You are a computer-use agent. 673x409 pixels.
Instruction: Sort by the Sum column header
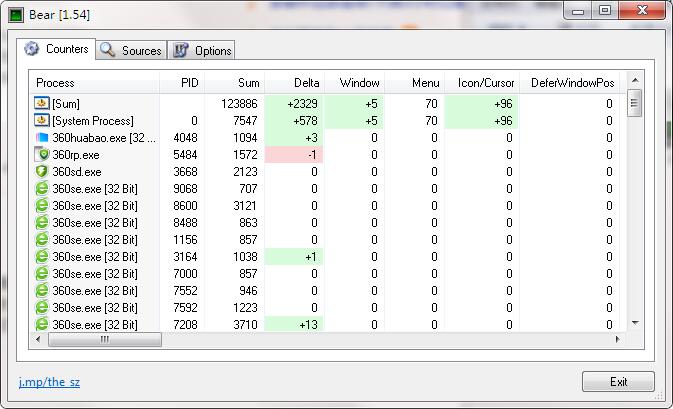(x=234, y=82)
